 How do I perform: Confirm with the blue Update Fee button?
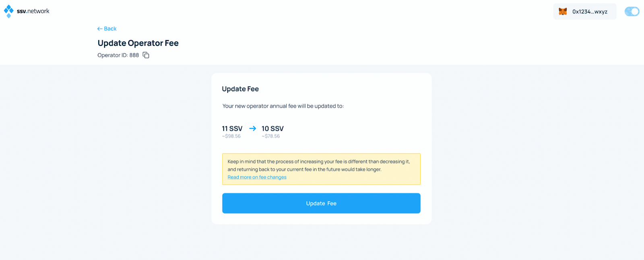click(x=321, y=203)
